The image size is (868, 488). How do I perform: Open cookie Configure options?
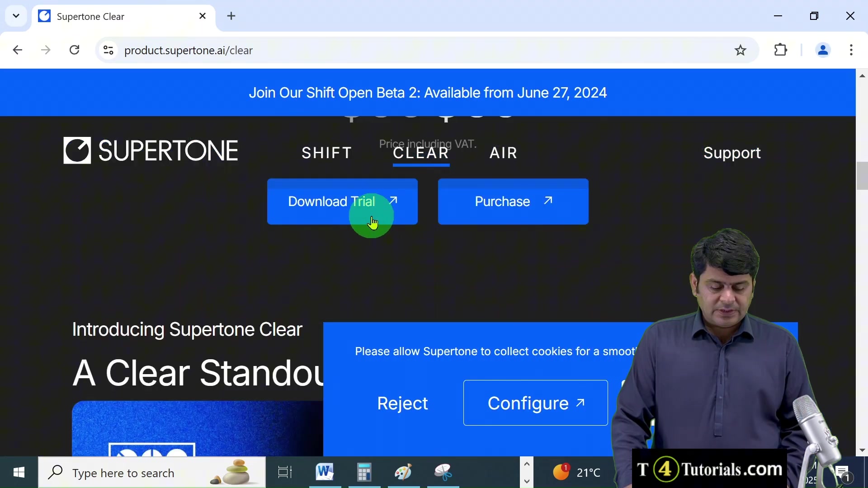pyautogui.click(x=535, y=403)
